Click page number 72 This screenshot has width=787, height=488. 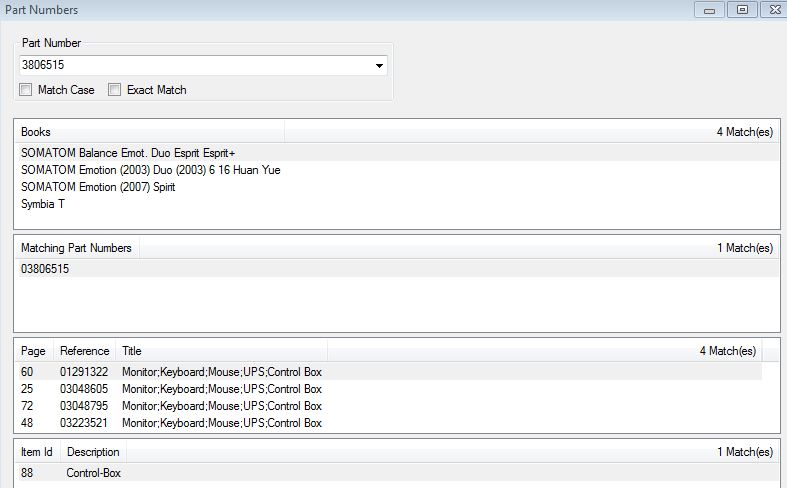[x=27, y=406]
